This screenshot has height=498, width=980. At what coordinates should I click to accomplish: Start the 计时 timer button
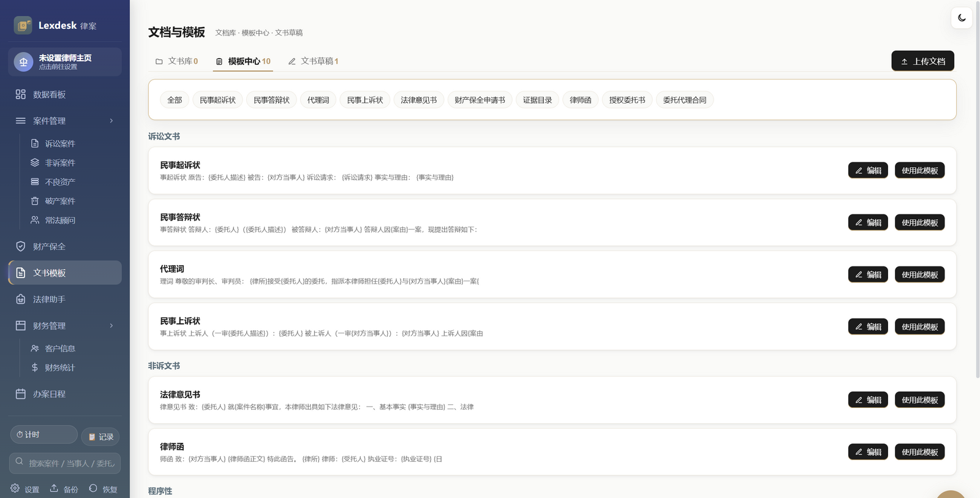coord(43,434)
